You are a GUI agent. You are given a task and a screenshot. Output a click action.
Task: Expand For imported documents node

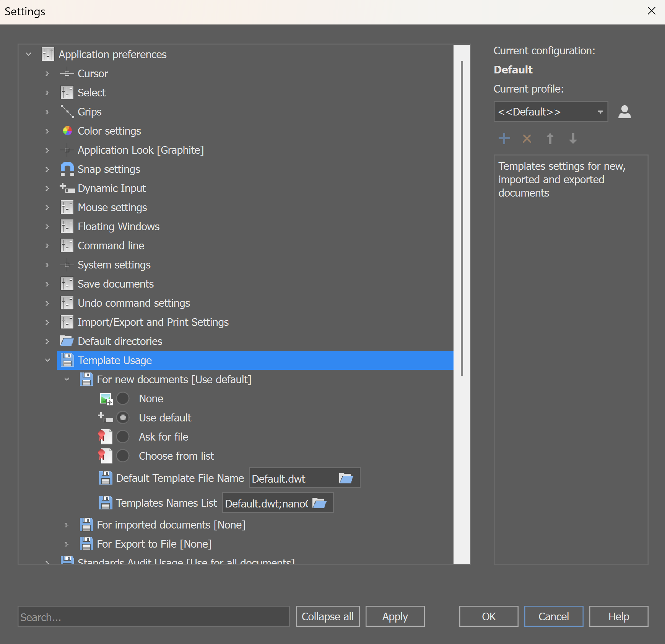coord(67,525)
